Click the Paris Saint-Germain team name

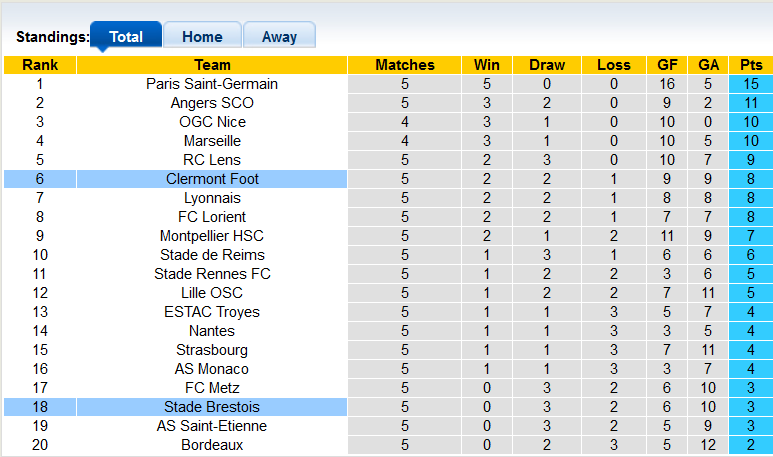[212, 84]
